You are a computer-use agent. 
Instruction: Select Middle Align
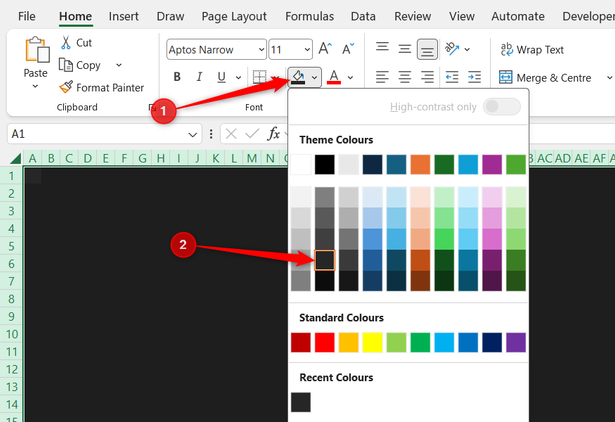coord(404,49)
